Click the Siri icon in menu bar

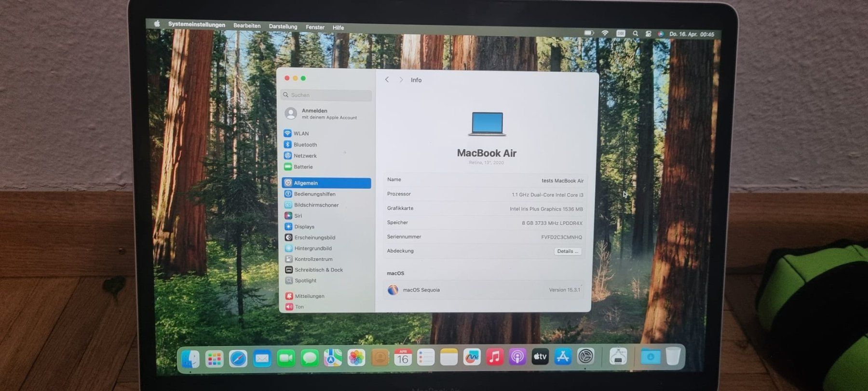(x=660, y=34)
